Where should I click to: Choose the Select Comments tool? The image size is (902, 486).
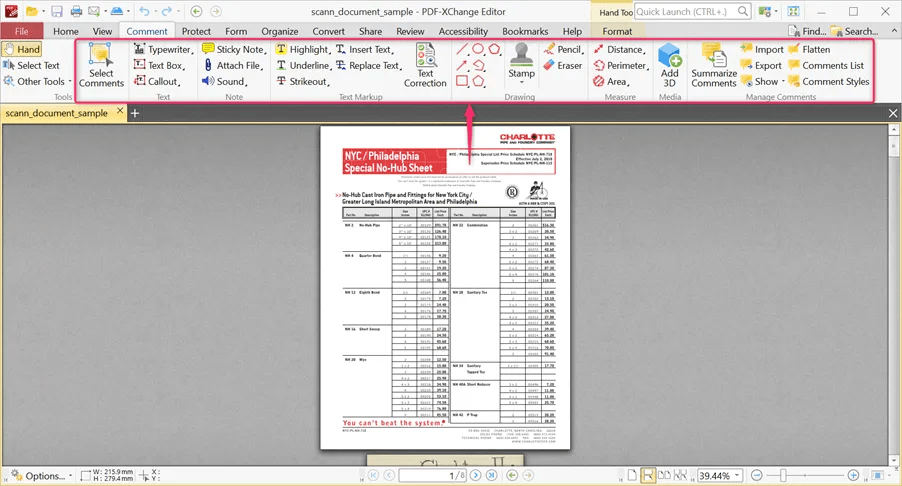click(101, 65)
